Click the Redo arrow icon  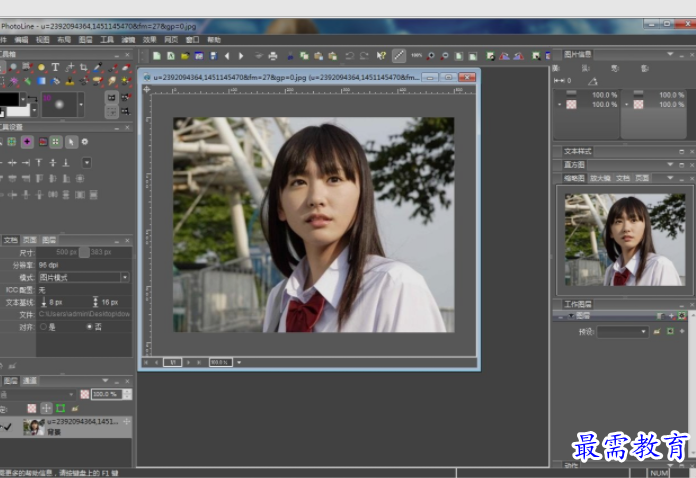coord(364,56)
